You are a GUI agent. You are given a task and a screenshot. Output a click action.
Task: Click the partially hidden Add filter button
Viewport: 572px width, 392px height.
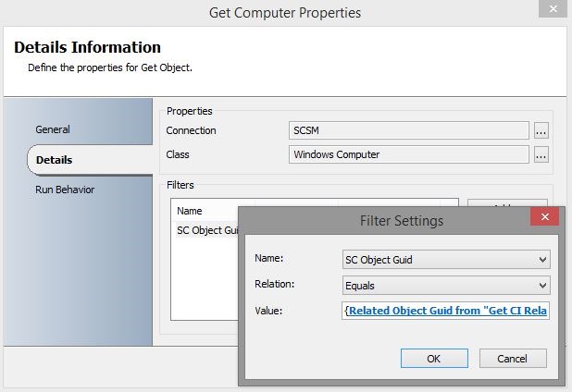pyautogui.click(x=507, y=202)
